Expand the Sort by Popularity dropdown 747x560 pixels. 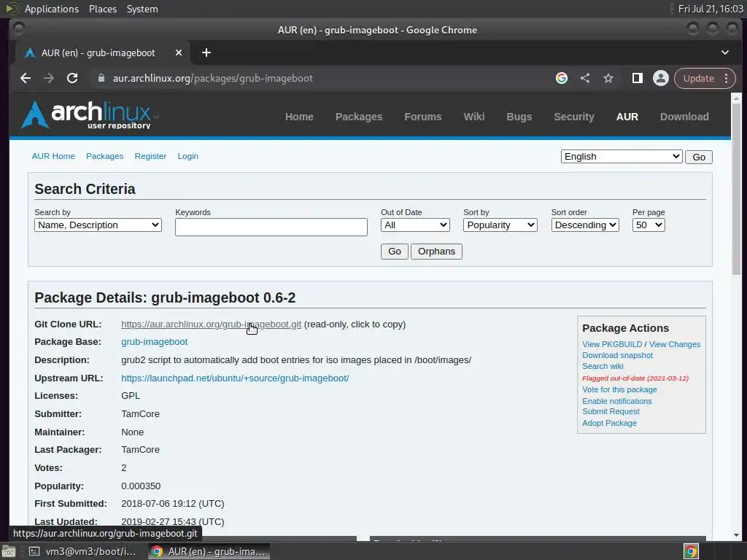[x=500, y=225]
